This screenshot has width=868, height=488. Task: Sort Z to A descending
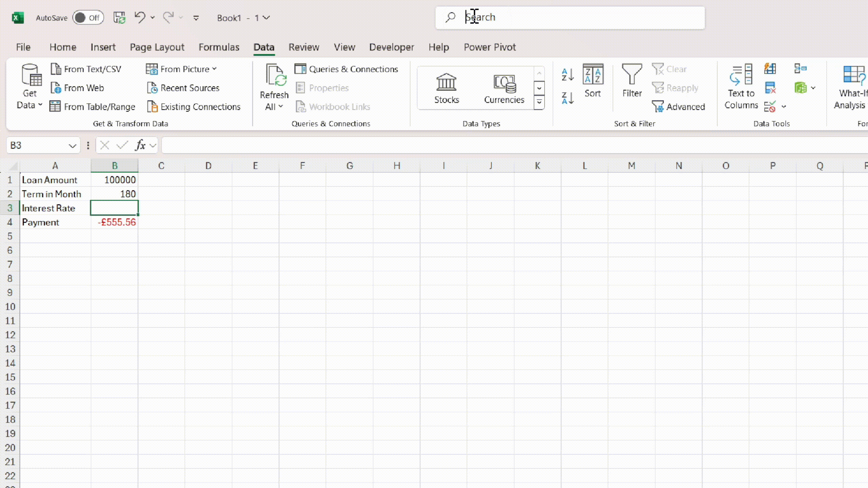[568, 98]
